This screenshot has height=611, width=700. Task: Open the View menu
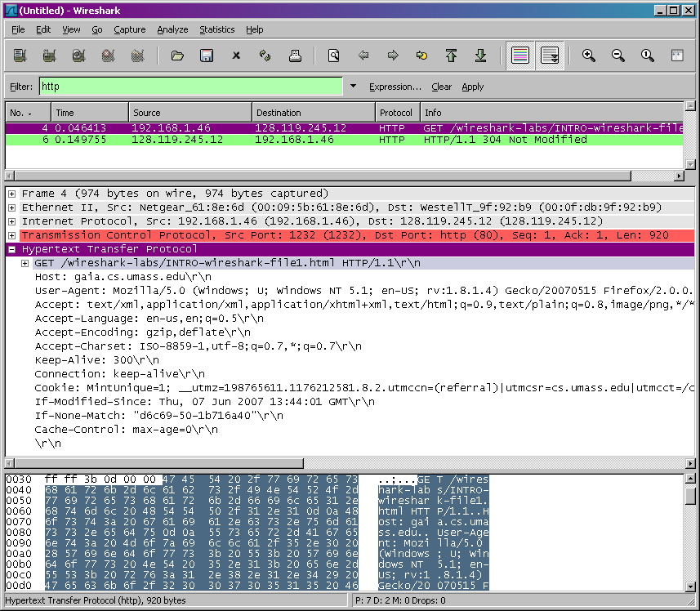click(x=71, y=29)
